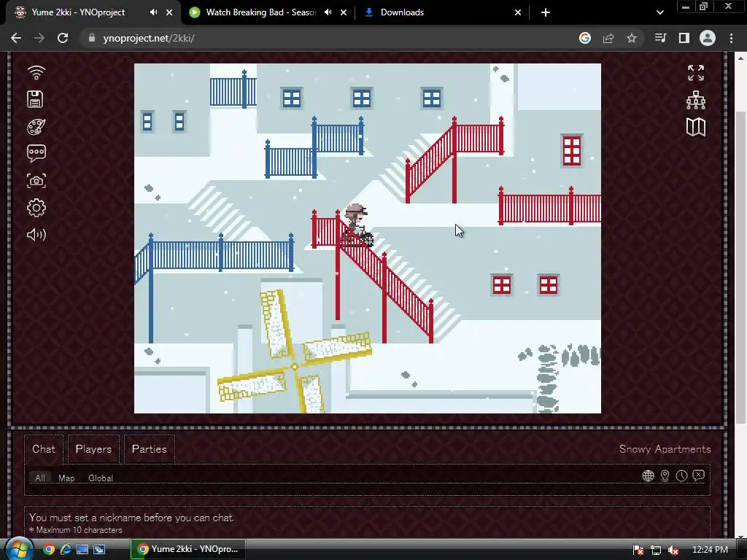
Task: Click the Google icon in address bar
Action: pyautogui.click(x=584, y=38)
